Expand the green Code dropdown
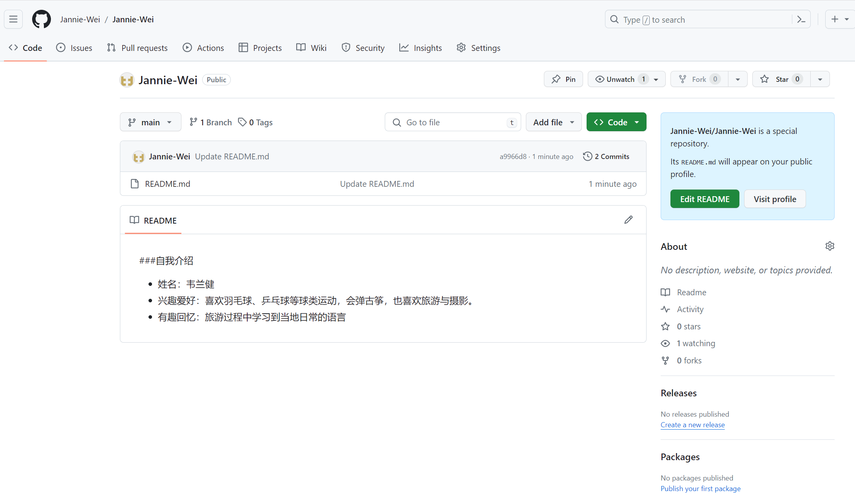Screen dimensions: 855x504 [x=616, y=123]
